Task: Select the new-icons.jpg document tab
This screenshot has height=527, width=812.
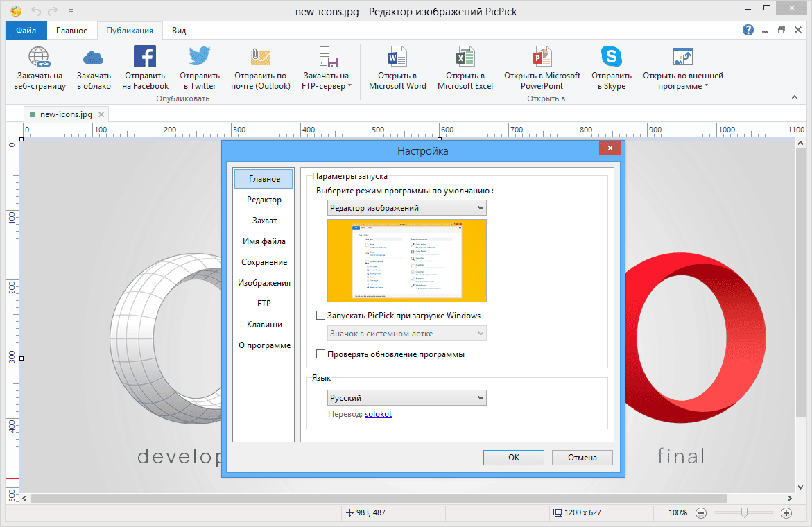Action: [x=66, y=114]
